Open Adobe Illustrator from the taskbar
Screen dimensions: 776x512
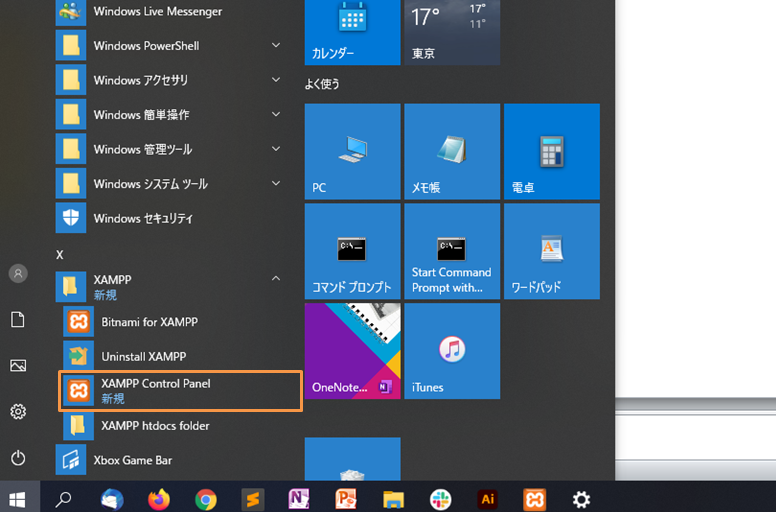487,499
